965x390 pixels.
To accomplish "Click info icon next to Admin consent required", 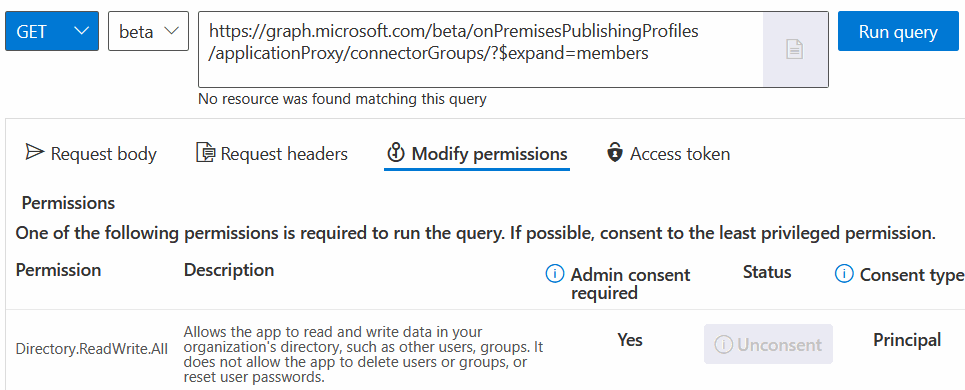I will (x=555, y=274).
